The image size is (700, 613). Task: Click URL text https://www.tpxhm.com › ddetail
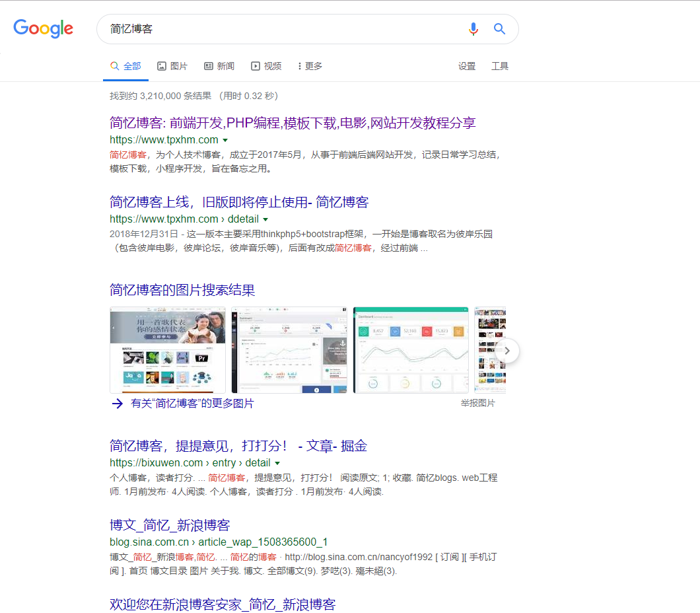click(x=184, y=219)
